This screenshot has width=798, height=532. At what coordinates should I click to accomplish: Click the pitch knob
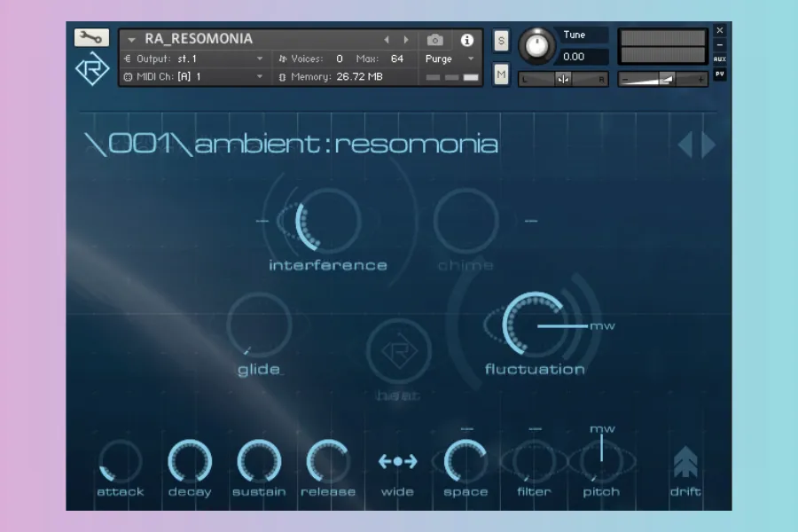(601, 461)
